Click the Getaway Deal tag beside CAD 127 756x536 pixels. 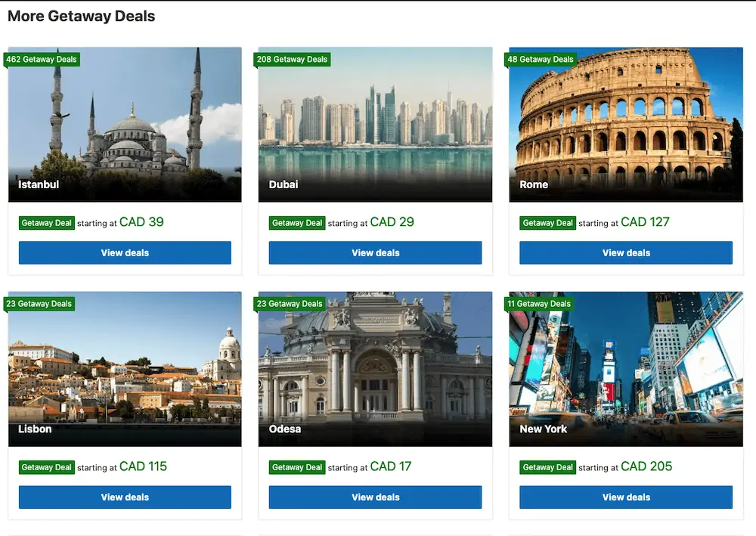(x=547, y=223)
